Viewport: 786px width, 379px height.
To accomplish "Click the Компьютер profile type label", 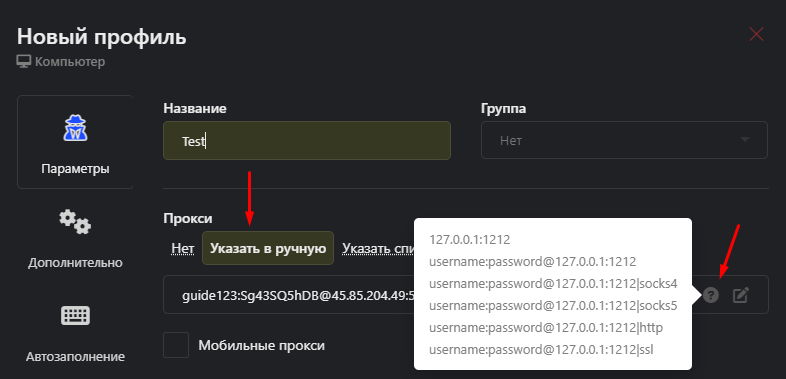I will pyautogui.click(x=70, y=62).
